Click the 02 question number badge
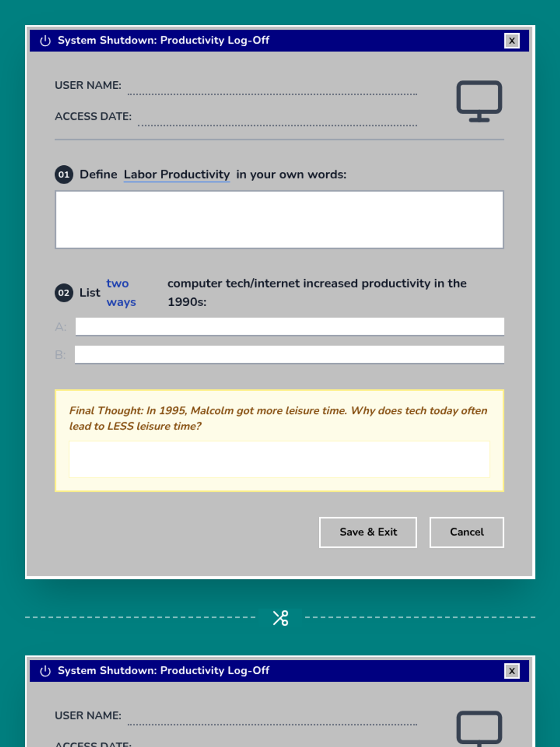Viewport: 560px width, 747px height. 64,293
